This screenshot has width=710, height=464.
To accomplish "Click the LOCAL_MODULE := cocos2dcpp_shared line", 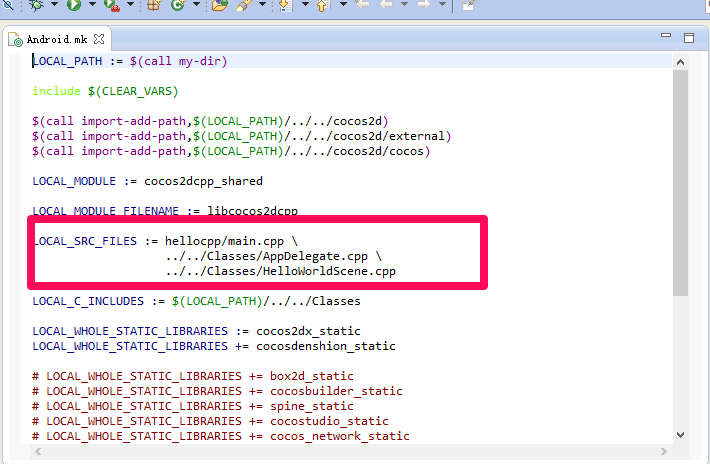I will click(148, 181).
